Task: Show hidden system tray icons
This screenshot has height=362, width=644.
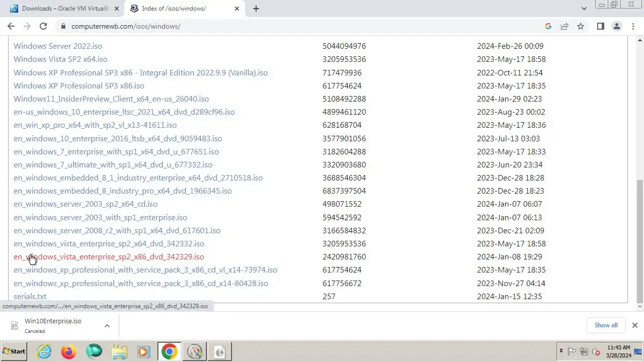Action: [561, 351]
